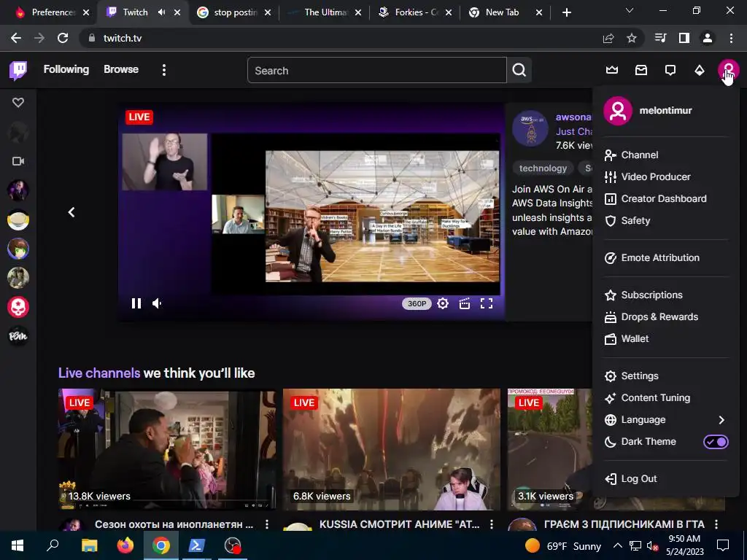Open Channel from the user menu
This screenshot has width=747, height=560.
click(x=666, y=155)
